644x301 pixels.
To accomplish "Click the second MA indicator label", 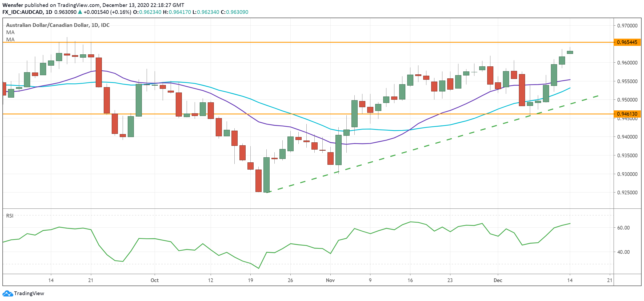I will pyautogui.click(x=10, y=39).
